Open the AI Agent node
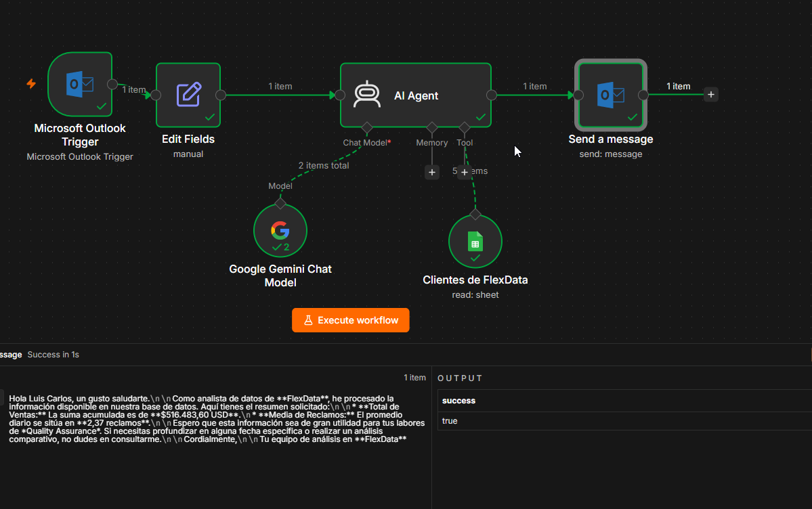The height and width of the screenshot is (509, 812). coord(416,95)
